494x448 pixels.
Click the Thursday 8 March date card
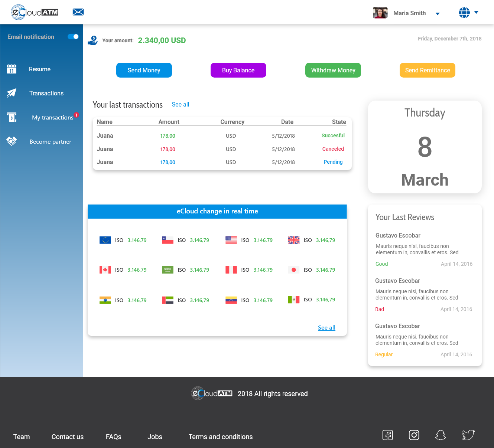tap(425, 147)
